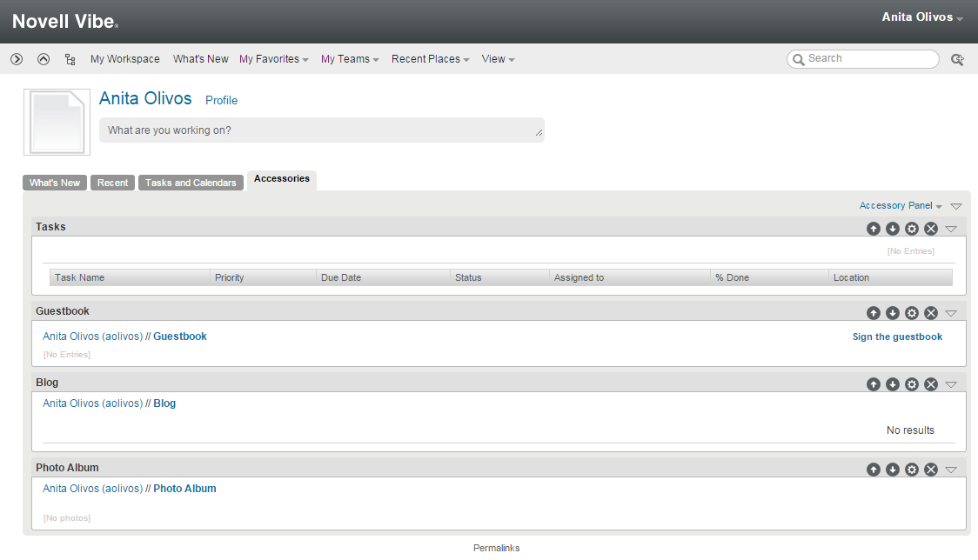Screen dimensions: 978x560
Task: Open the My Favorites dropdown
Action: point(274,59)
